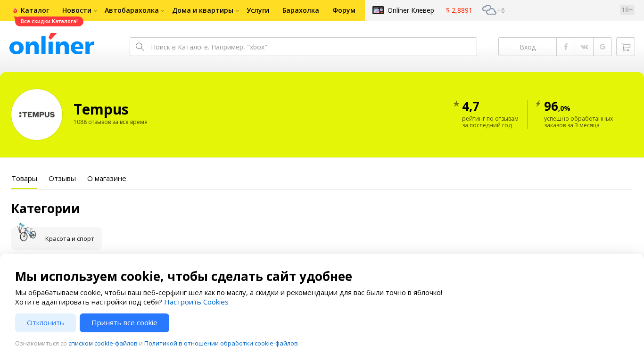
Task: Open the Настроить Cookies link
Action: (x=196, y=302)
